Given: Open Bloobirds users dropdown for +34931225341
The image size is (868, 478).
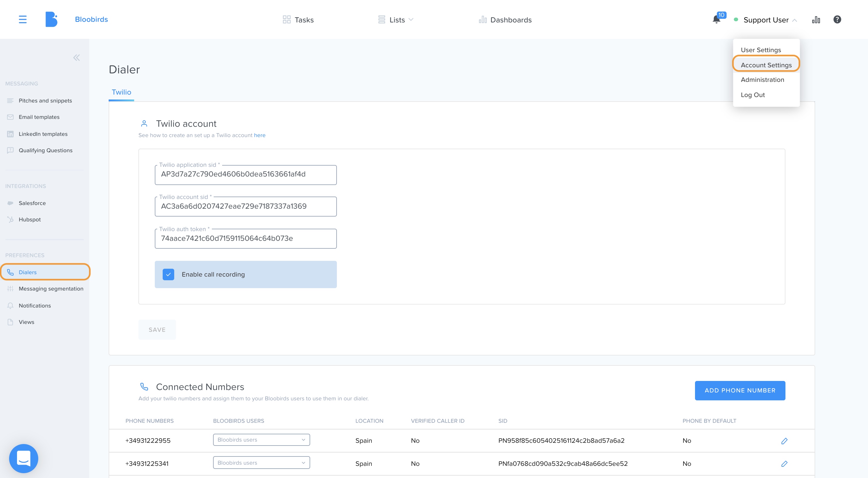Looking at the screenshot, I should click(x=262, y=463).
